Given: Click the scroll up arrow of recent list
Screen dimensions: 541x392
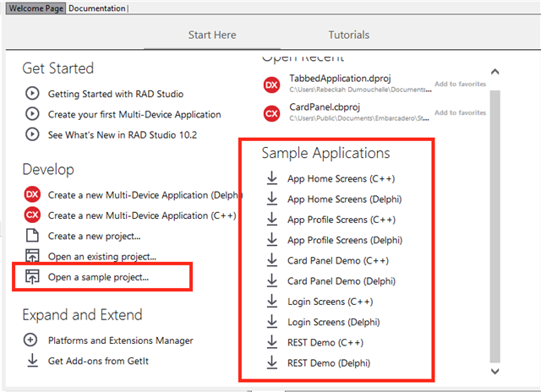Looking at the screenshot, I should [495, 72].
